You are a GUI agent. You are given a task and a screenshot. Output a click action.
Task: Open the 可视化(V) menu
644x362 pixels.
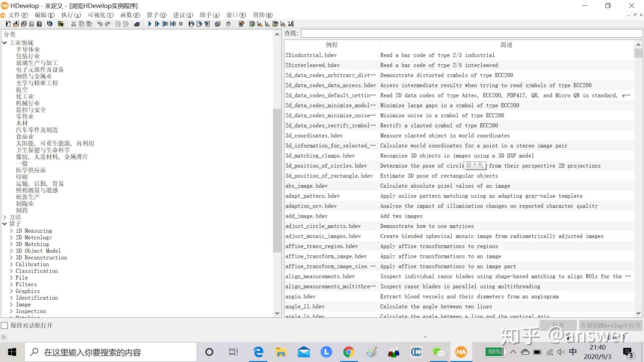click(x=100, y=15)
